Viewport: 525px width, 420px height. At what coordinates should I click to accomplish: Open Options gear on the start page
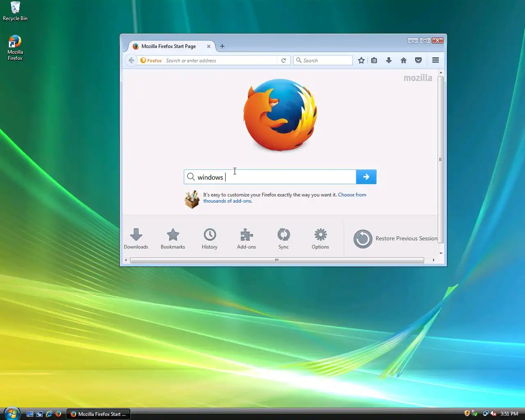point(320,239)
